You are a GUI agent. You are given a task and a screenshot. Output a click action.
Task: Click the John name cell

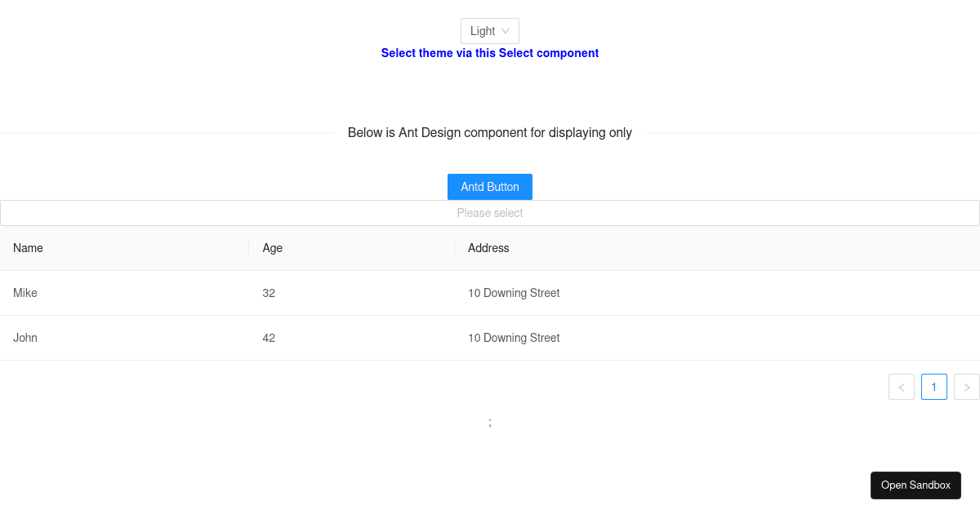click(x=124, y=338)
